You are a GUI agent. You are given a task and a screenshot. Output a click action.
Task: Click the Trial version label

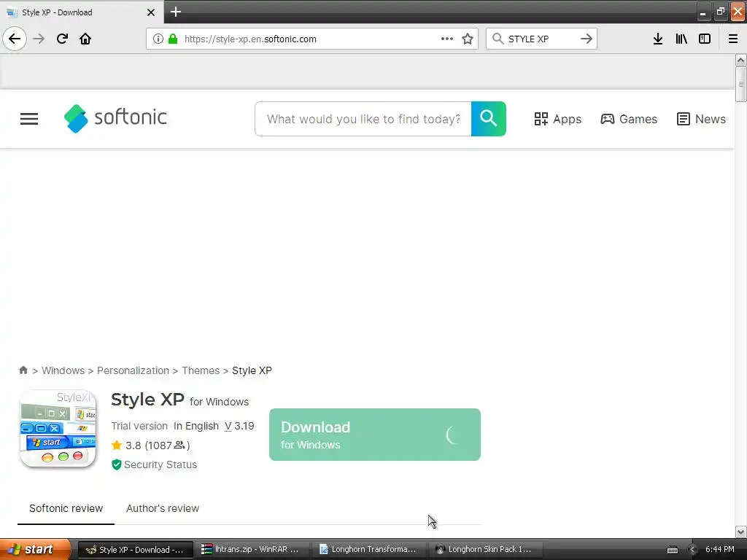click(x=139, y=426)
